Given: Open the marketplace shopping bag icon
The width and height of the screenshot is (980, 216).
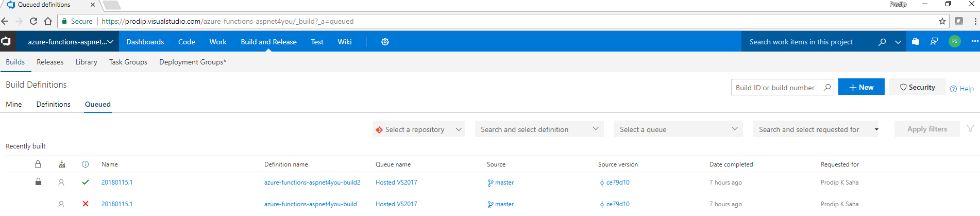Looking at the screenshot, I should (916, 41).
